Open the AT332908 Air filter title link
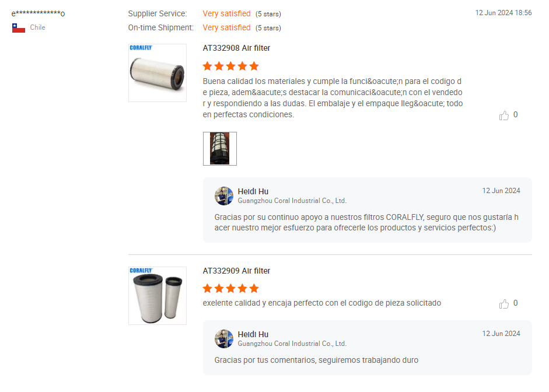This screenshot has height=392, width=549. pyautogui.click(x=236, y=48)
